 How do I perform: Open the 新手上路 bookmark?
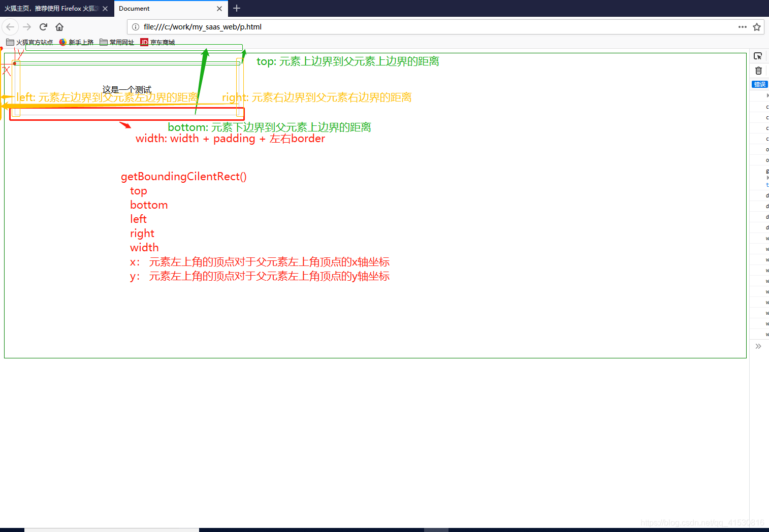point(76,43)
